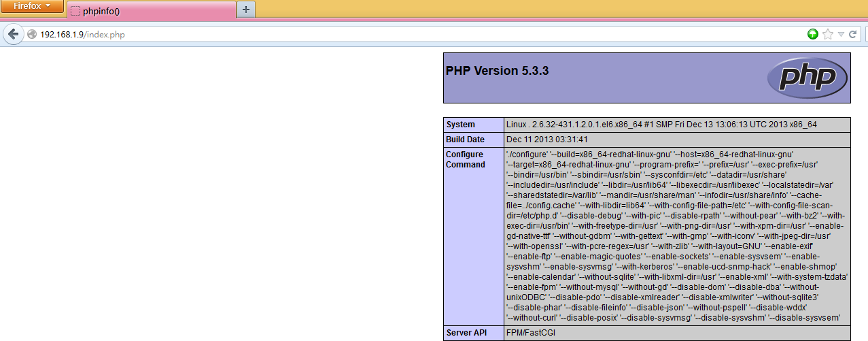Click the address bar showing 192.168.1.9/index.php
Image resolution: width=868 pixels, height=341 pixels.
[408, 34]
